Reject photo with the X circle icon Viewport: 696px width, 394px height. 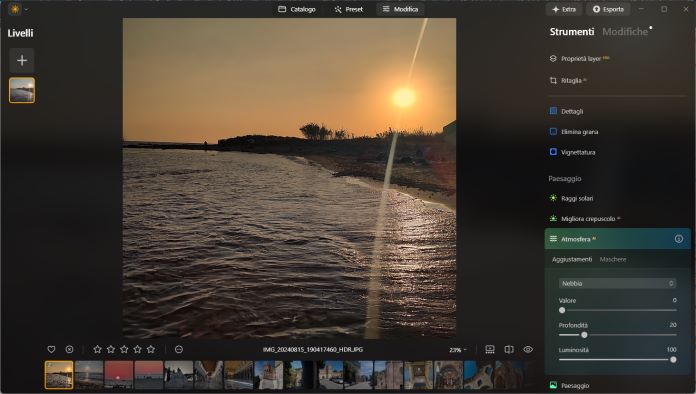[x=69, y=350]
